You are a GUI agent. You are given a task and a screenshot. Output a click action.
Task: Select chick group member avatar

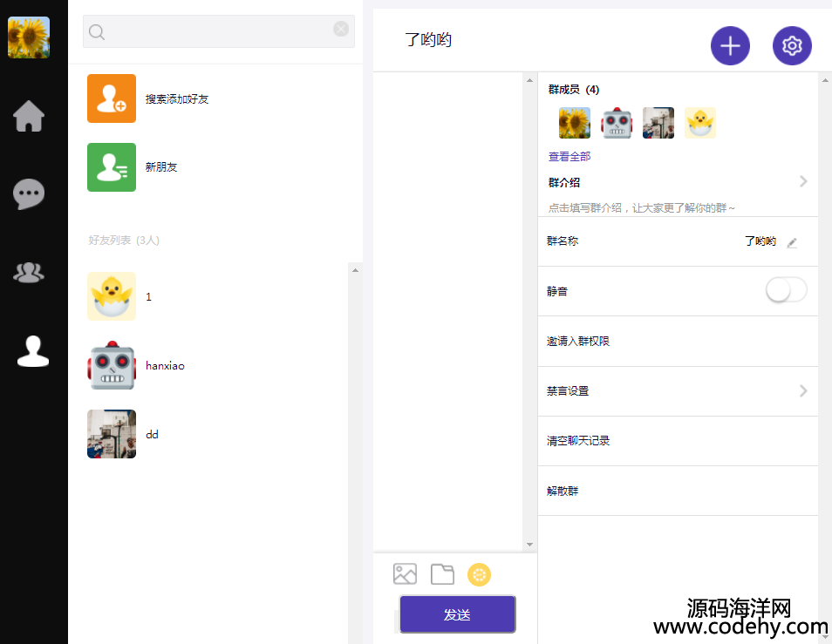[700, 123]
